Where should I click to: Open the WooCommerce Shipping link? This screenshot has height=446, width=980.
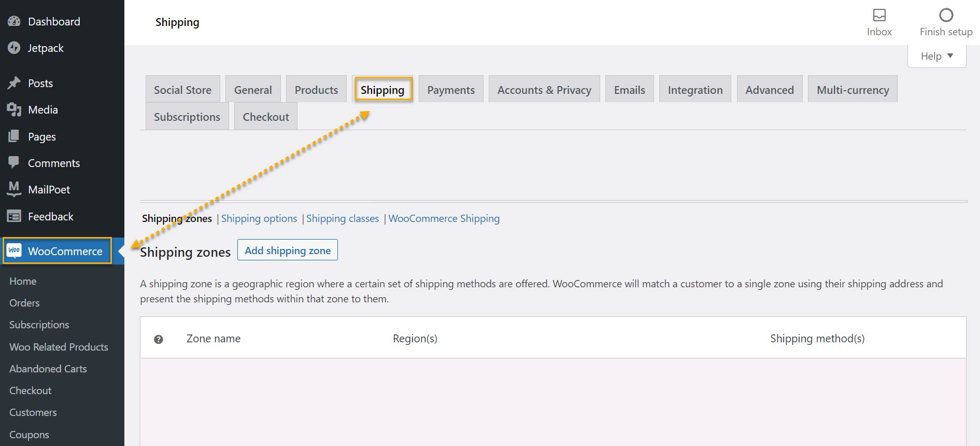point(444,218)
